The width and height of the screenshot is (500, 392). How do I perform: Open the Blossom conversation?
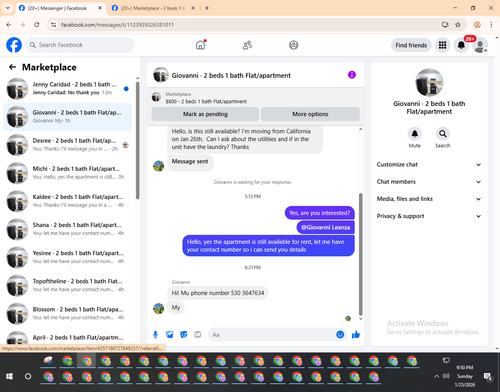67,314
